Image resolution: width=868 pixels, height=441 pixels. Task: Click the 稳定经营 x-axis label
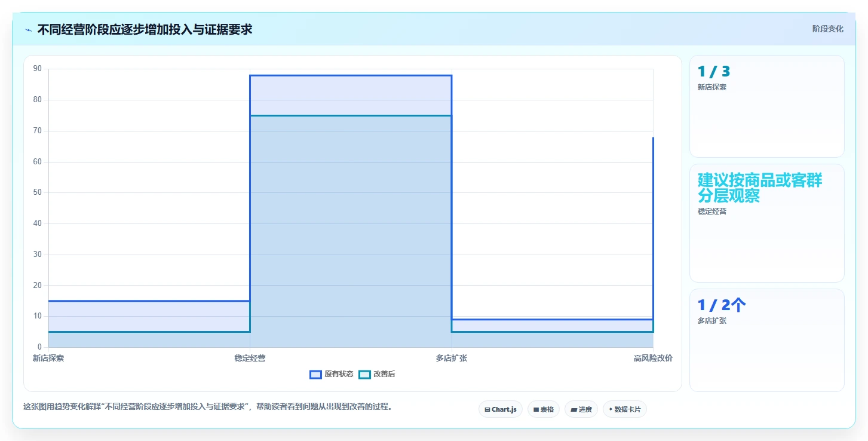(x=250, y=359)
